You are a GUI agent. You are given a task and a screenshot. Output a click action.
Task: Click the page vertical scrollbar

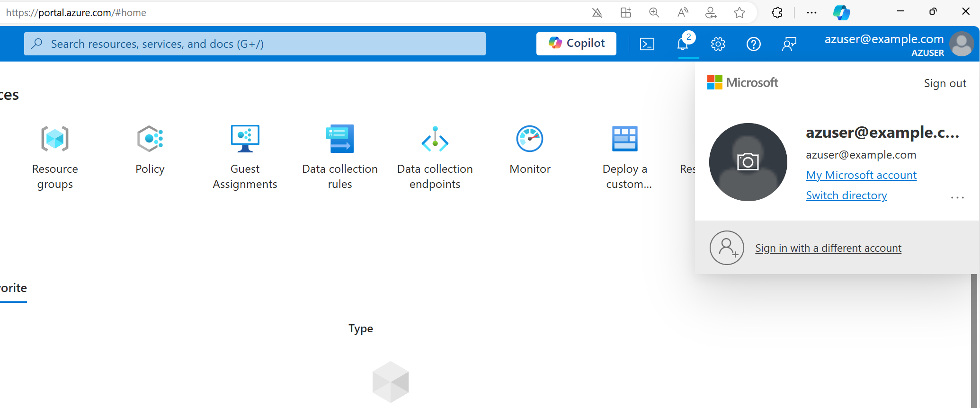pyautogui.click(x=974, y=341)
